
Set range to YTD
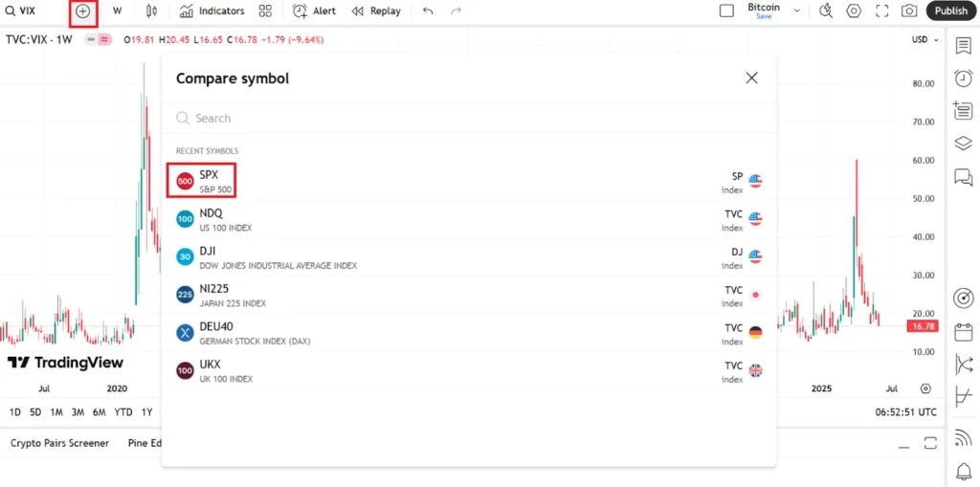click(x=123, y=412)
